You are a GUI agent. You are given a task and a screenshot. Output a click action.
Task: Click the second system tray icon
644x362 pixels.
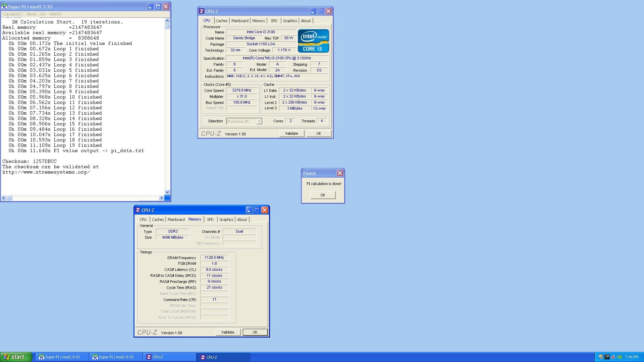point(607,357)
